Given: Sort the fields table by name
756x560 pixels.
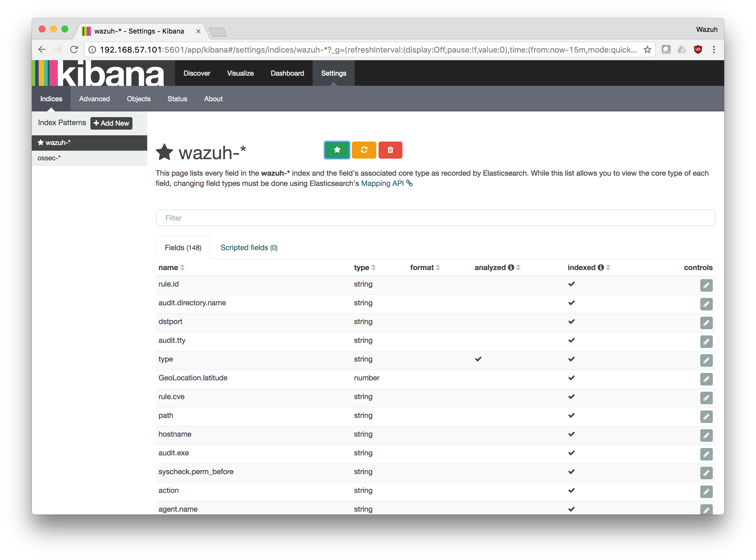Looking at the screenshot, I should point(182,267).
